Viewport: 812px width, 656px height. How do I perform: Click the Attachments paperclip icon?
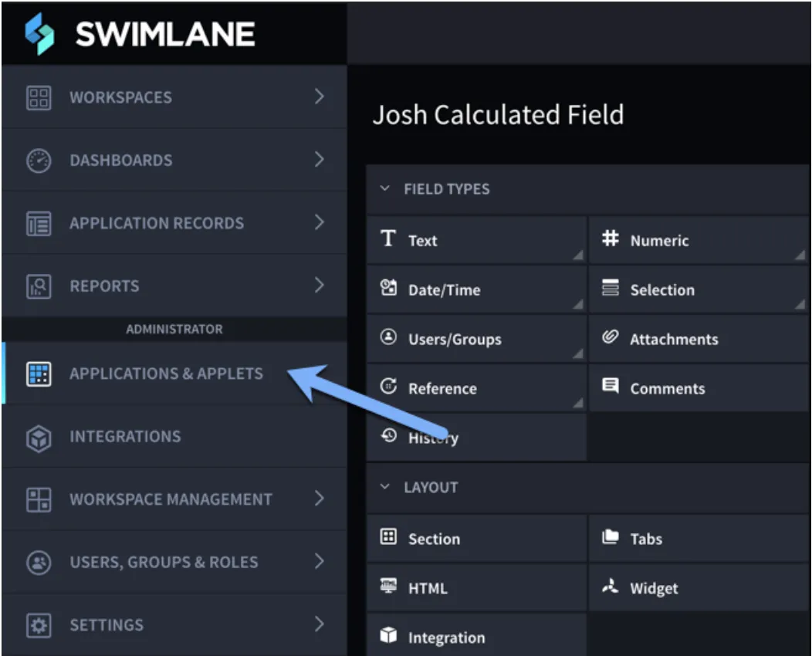click(x=611, y=336)
